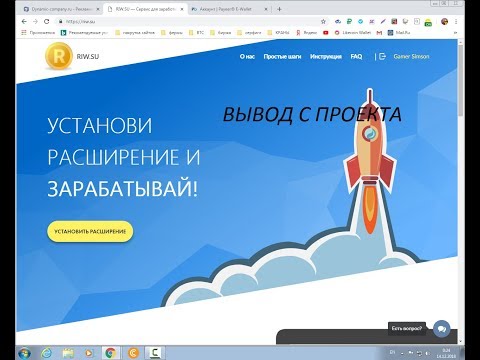
Task: Switch to the Payeer E-Wallet browser tab
Action: coord(228,9)
